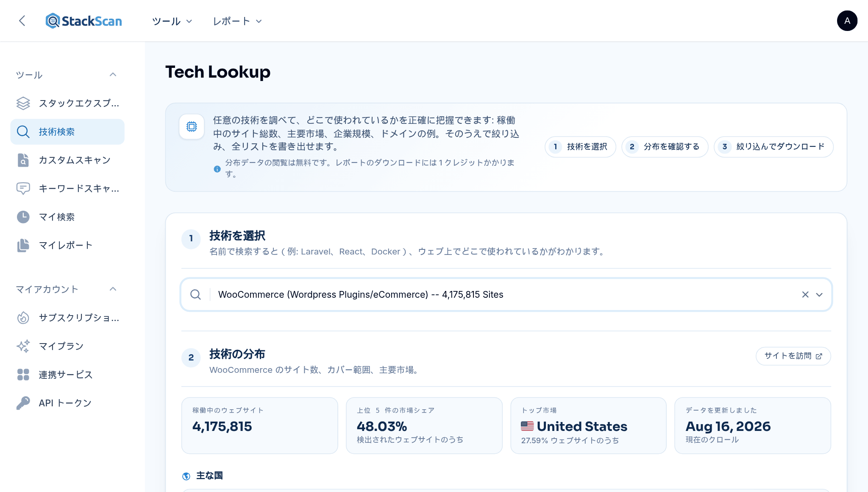This screenshot has height=492, width=868.
Task: Collapse the マイアカウント sidebar section
Action: coord(113,289)
